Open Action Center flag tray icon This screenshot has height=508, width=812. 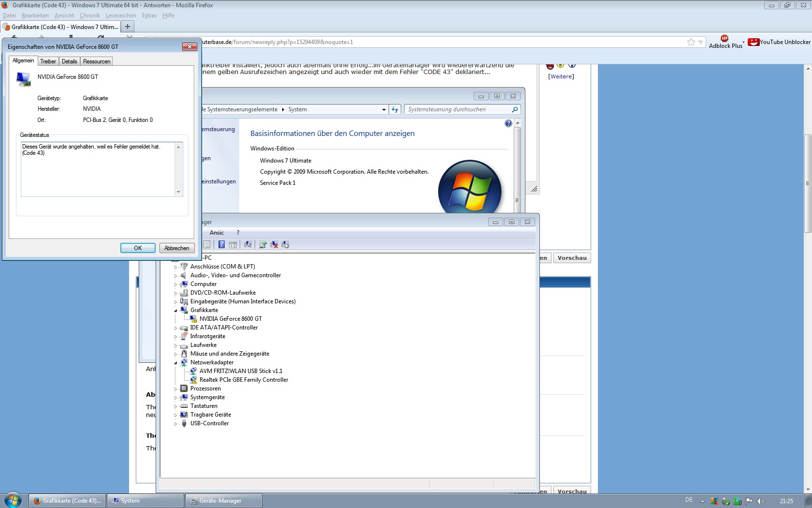[x=749, y=501]
